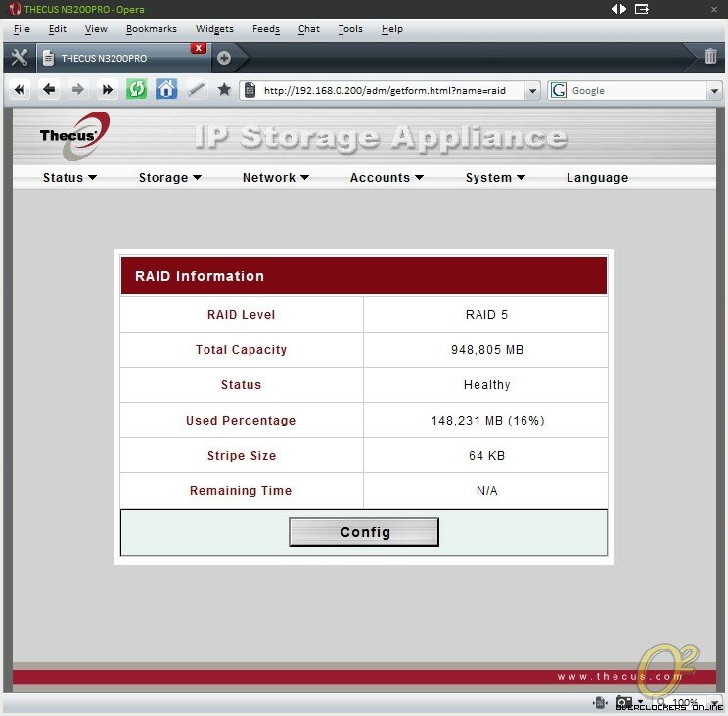The height and width of the screenshot is (716, 728).
Task: Click the page document icon in address bar
Action: [x=250, y=90]
